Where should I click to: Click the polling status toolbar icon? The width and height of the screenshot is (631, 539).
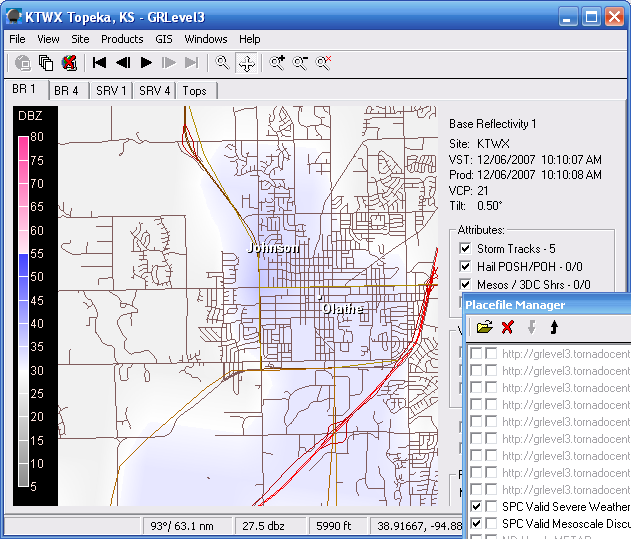(x=23, y=63)
